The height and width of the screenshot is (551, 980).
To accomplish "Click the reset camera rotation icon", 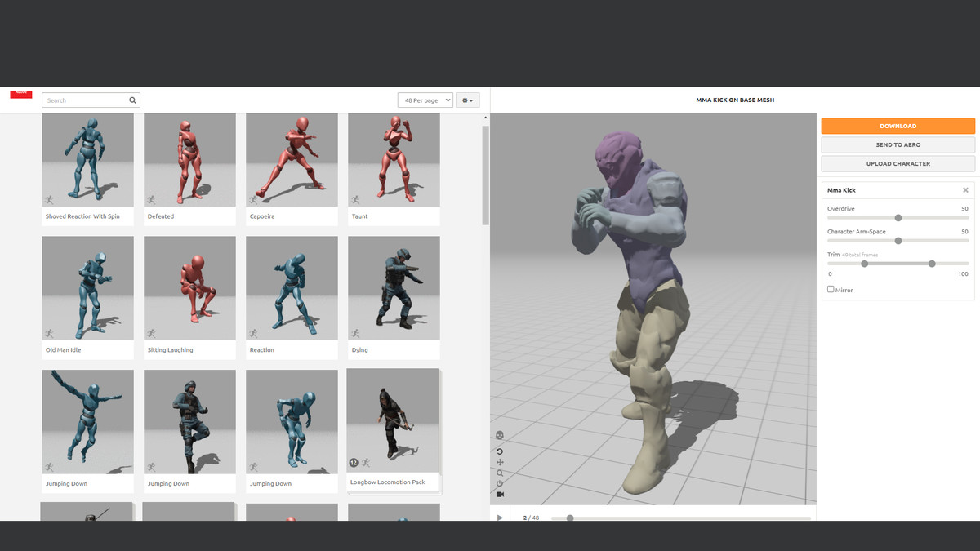I will click(x=500, y=451).
